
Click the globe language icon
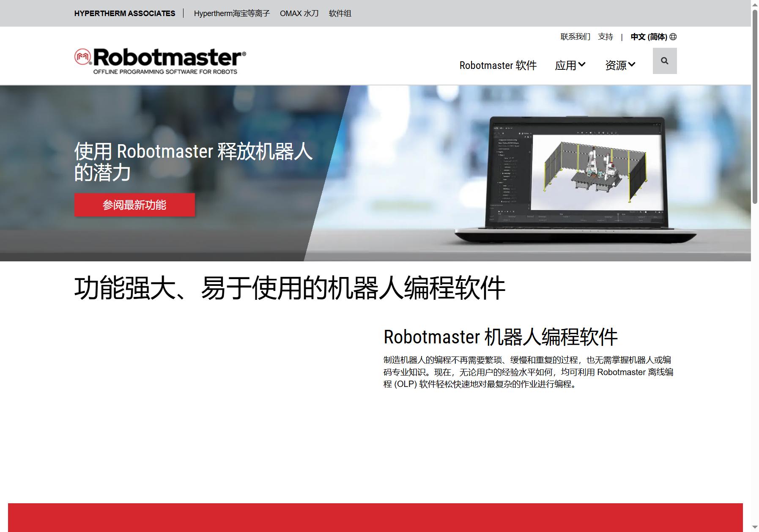point(673,37)
